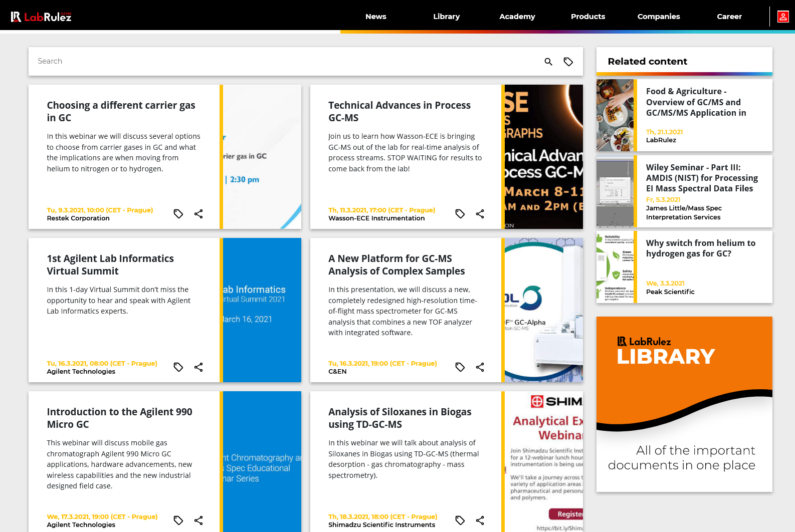Open the Career menu
Viewport: 795px width, 532px height.
pos(729,17)
